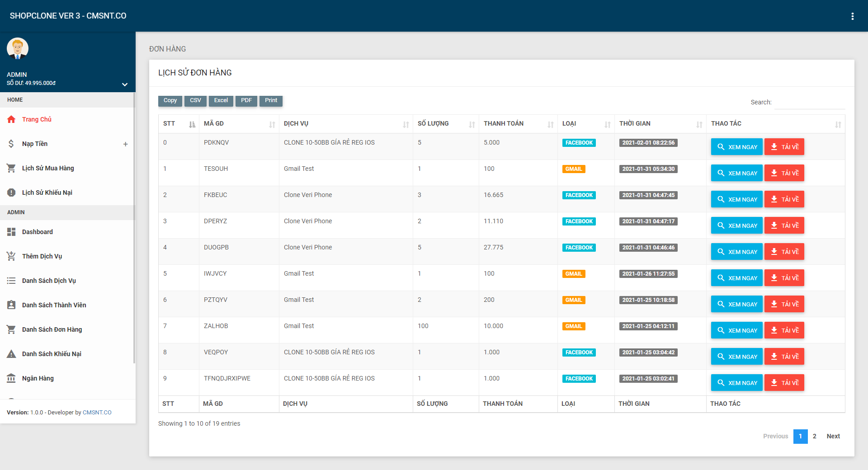868x470 pixels.
Task: Export order history as PDF
Action: 246,101
